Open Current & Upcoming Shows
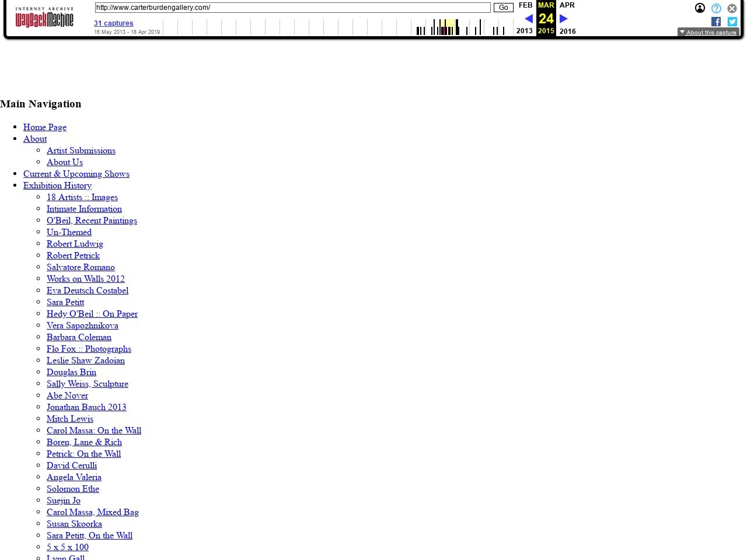Viewport: 747px width, 560px height. click(76, 174)
